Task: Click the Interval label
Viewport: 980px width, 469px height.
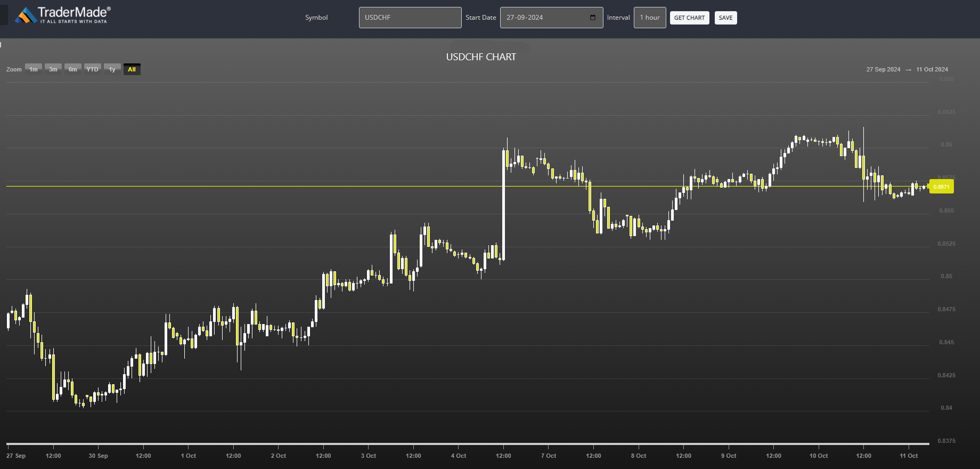Action: pyautogui.click(x=618, y=18)
